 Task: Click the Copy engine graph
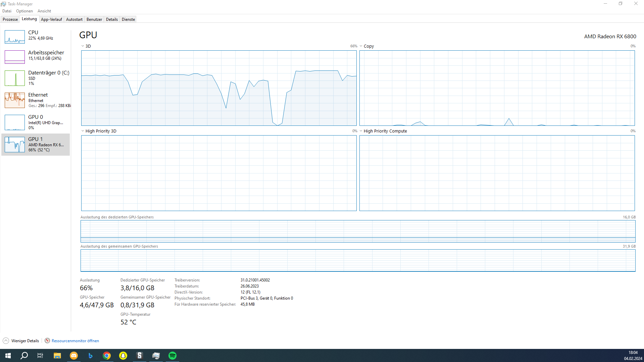[x=497, y=88]
